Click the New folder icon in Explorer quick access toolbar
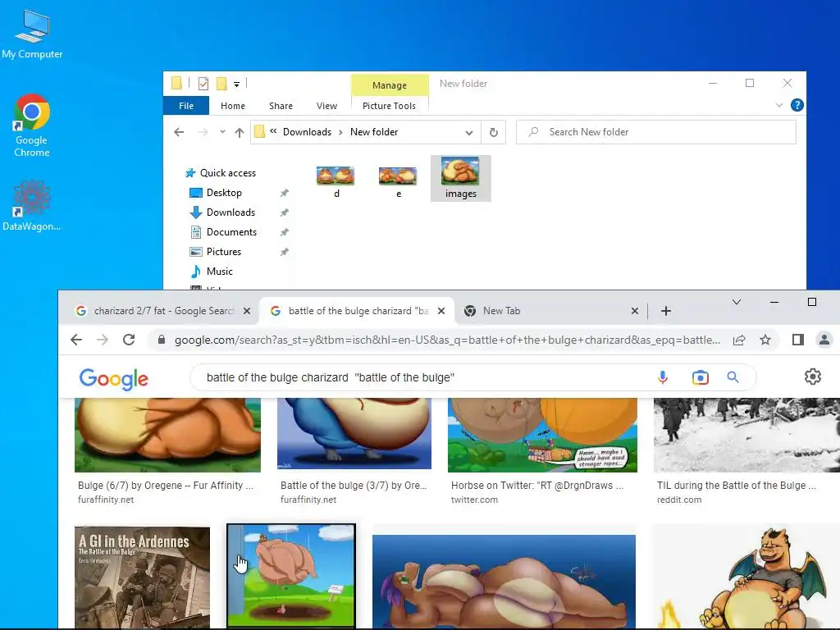This screenshot has height=630, width=840. pos(221,84)
